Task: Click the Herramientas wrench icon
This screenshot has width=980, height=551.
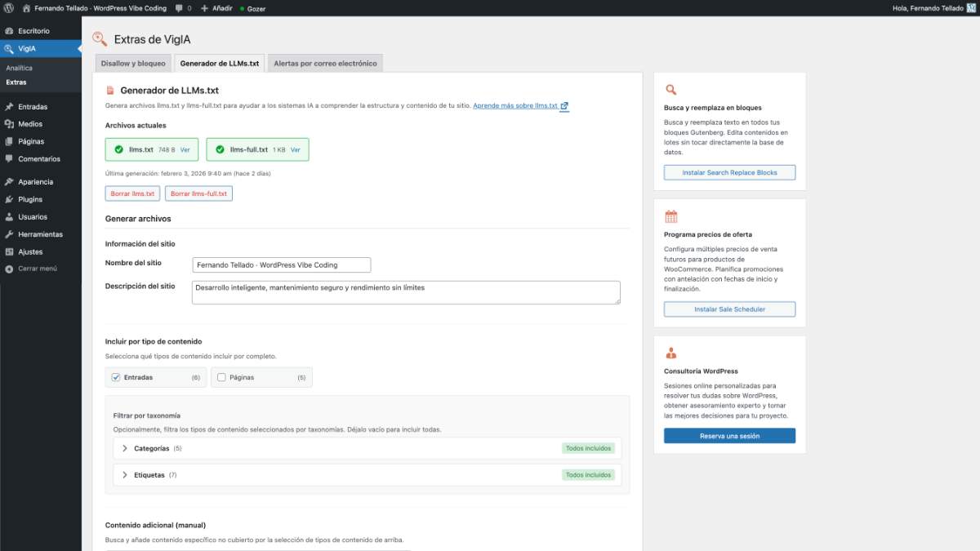Action: coord(9,234)
